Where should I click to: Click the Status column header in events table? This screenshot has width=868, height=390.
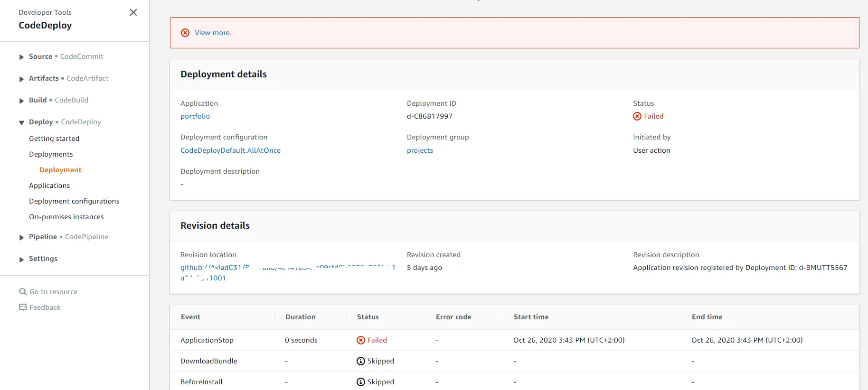[368, 317]
